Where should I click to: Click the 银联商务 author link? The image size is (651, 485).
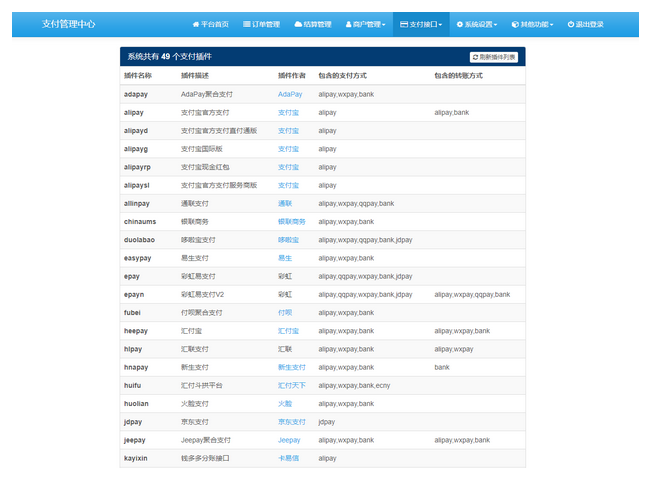click(x=292, y=222)
